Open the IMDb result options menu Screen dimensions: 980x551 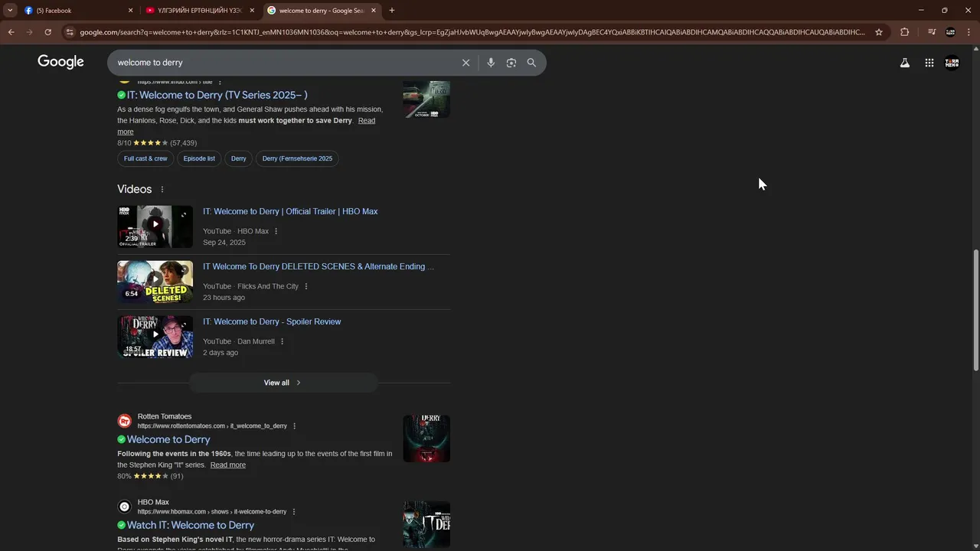click(x=220, y=82)
